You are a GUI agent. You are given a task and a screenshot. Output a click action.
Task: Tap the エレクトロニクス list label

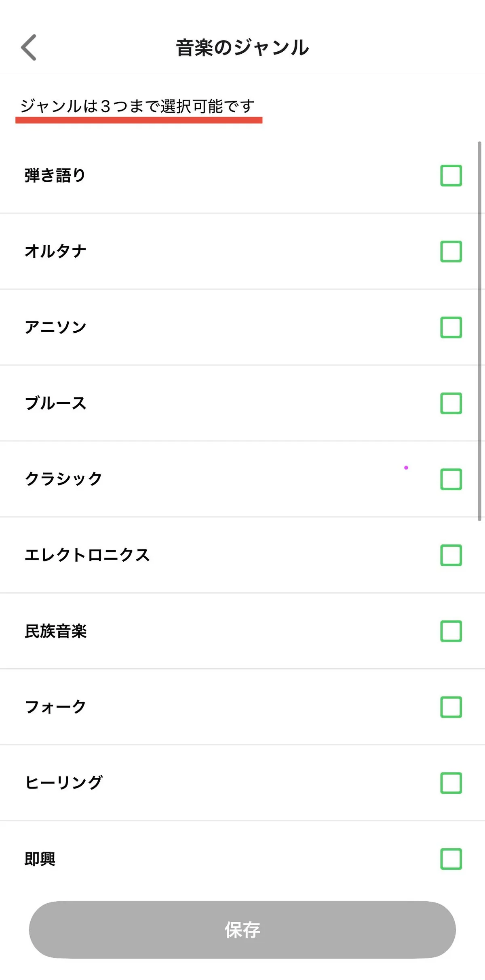[87, 555]
